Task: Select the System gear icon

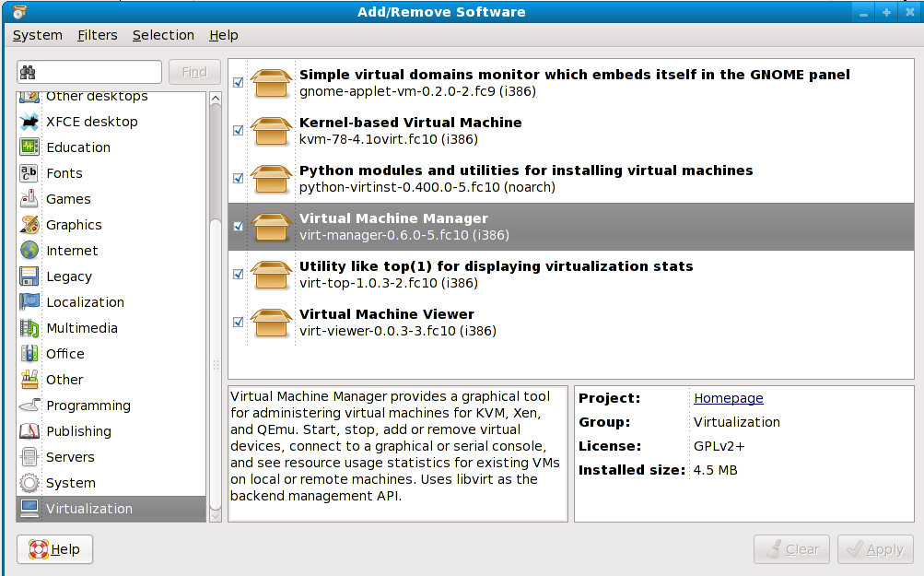Action: pyautogui.click(x=29, y=483)
